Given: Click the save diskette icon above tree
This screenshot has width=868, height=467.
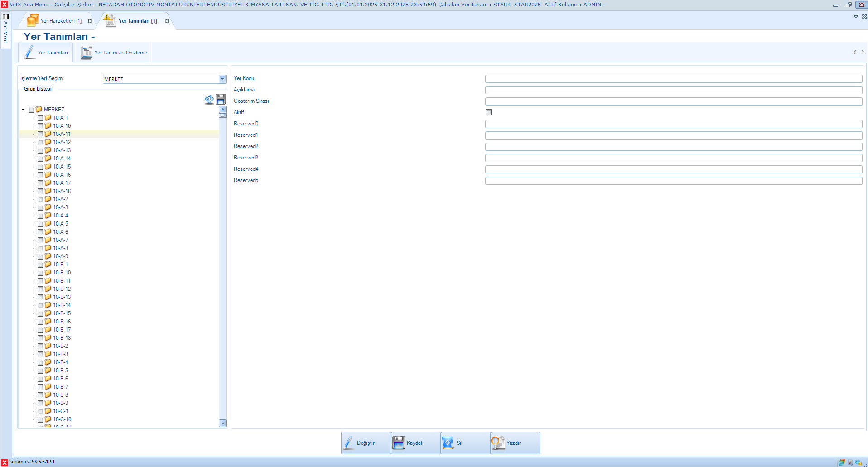Looking at the screenshot, I should tap(221, 100).
